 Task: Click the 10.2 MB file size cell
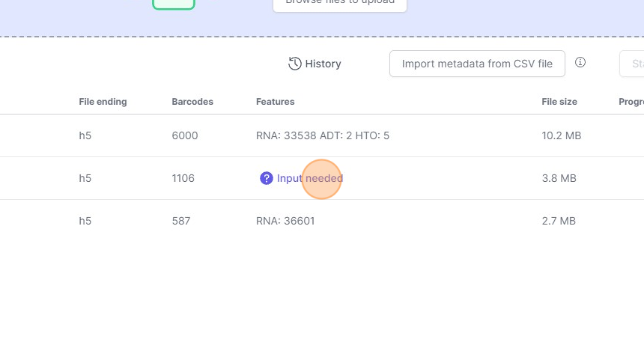coord(562,135)
